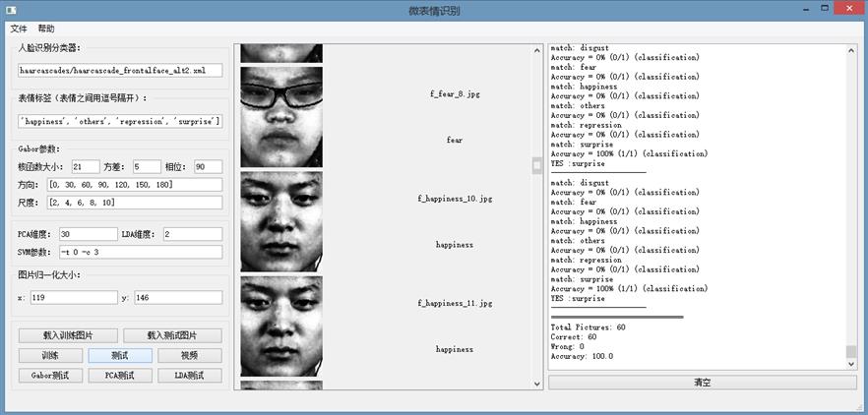Edit the Gabor directions list field

pyautogui.click(x=135, y=184)
